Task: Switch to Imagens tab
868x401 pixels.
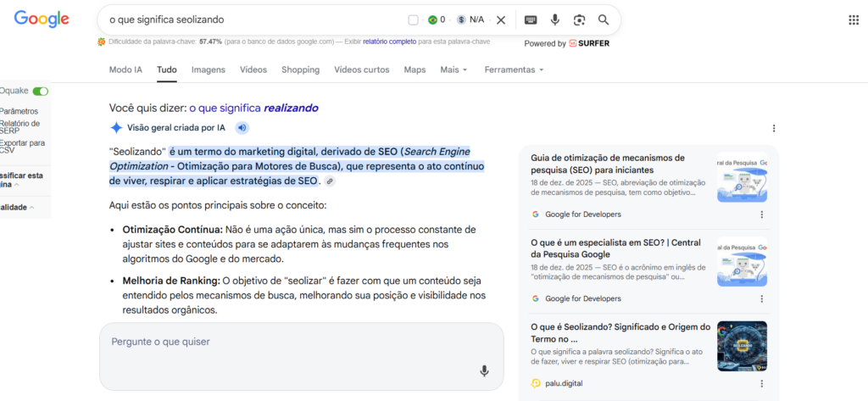Action: click(x=209, y=70)
